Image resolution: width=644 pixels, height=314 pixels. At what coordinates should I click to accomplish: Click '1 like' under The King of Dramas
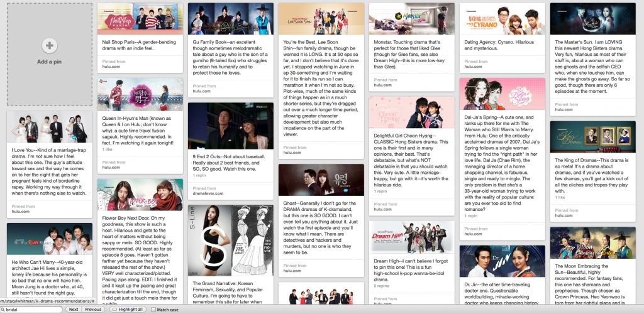pos(559,198)
